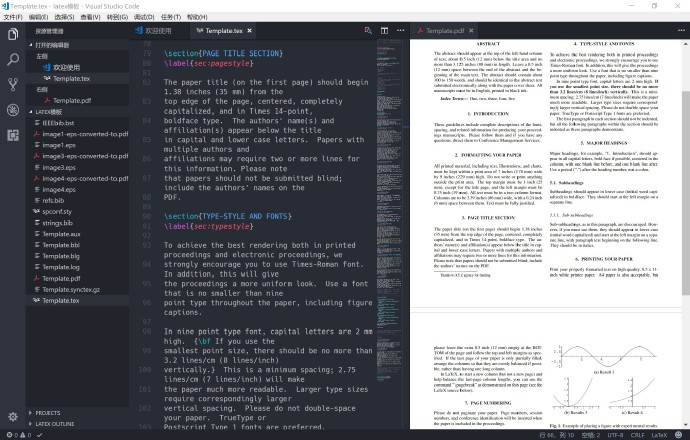Screen dimensions: 690x440
Task: Click the \label{sec:typestyle} line in editor
Action: 209,226
